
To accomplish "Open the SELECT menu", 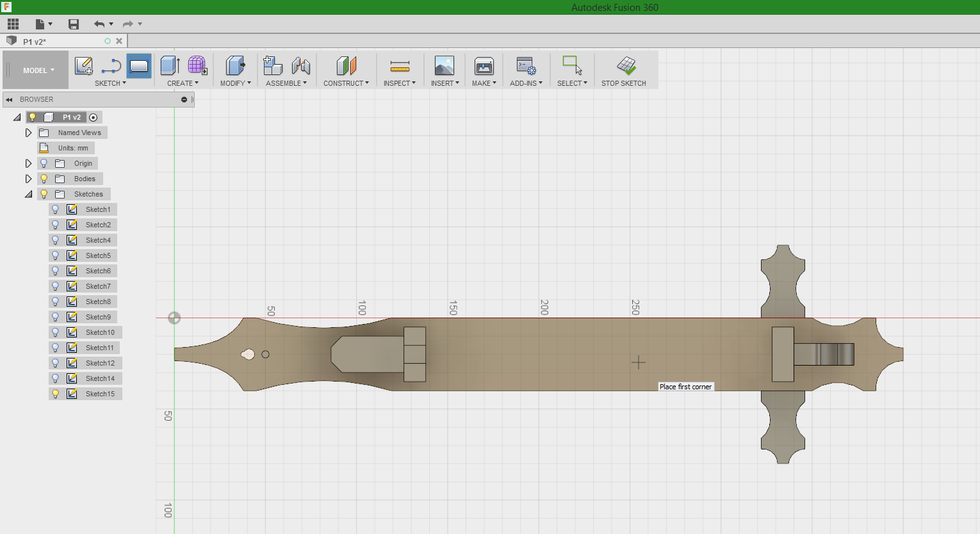I will tap(572, 83).
